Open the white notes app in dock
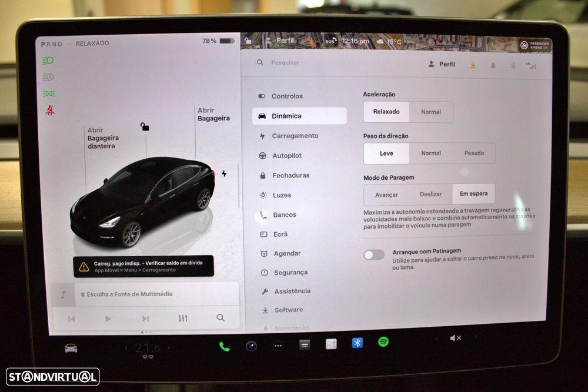588x392 pixels. 331,344
